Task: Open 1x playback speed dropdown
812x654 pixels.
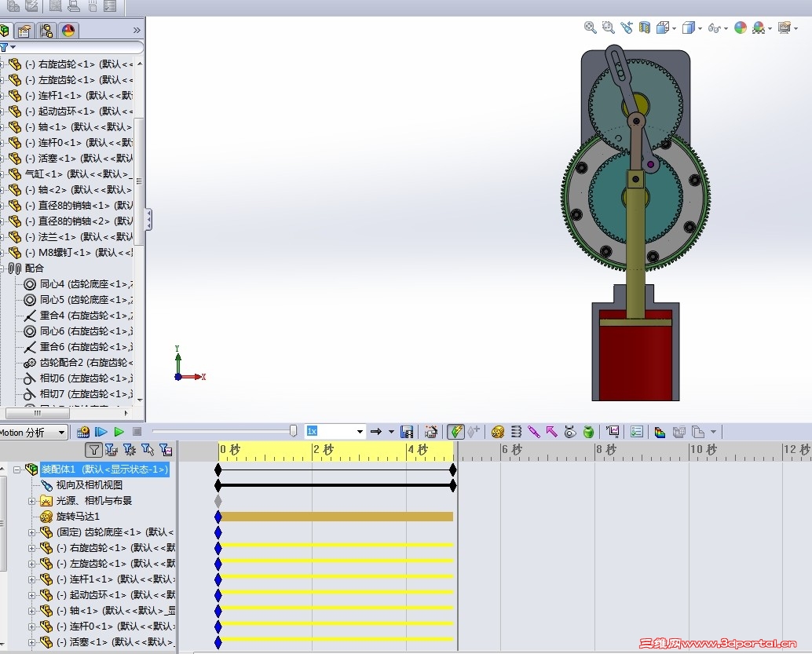Action: tap(360, 431)
